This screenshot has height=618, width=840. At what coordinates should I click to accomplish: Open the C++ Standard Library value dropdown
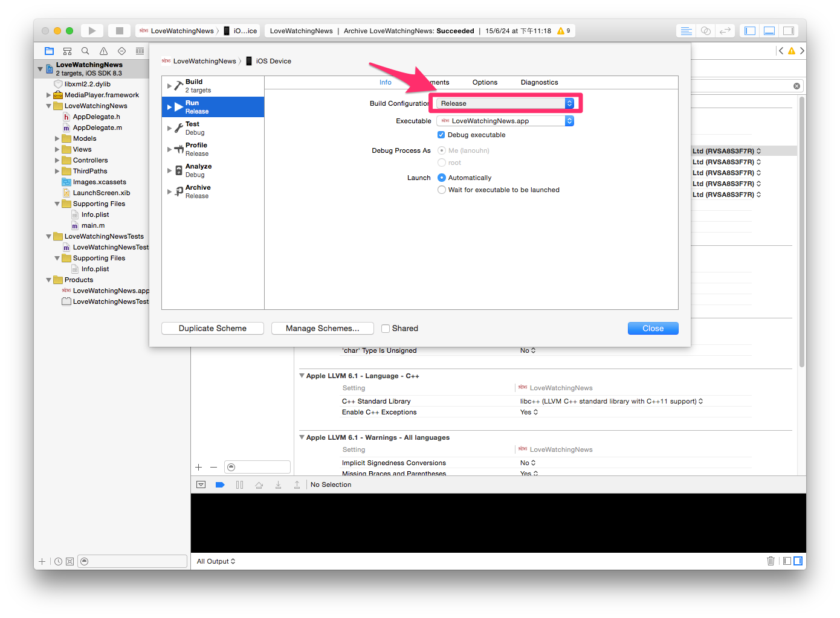pos(612,402)
